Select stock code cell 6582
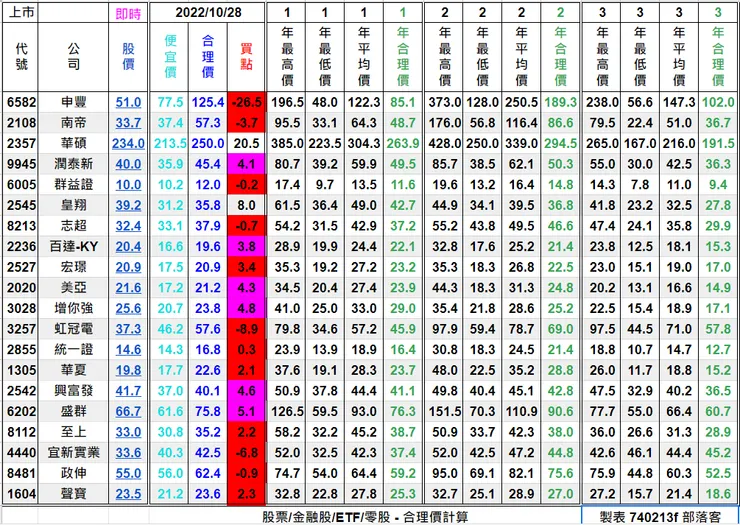The height and width of the screenshot is (525, 740). click(20, 102)
